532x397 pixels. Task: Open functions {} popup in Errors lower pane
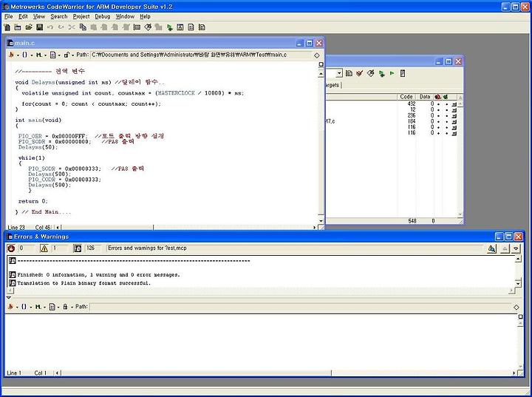(26, 307)
